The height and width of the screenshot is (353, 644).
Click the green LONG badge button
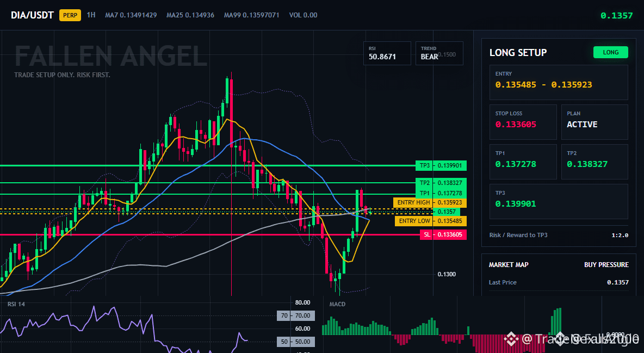tap(611, 52)
